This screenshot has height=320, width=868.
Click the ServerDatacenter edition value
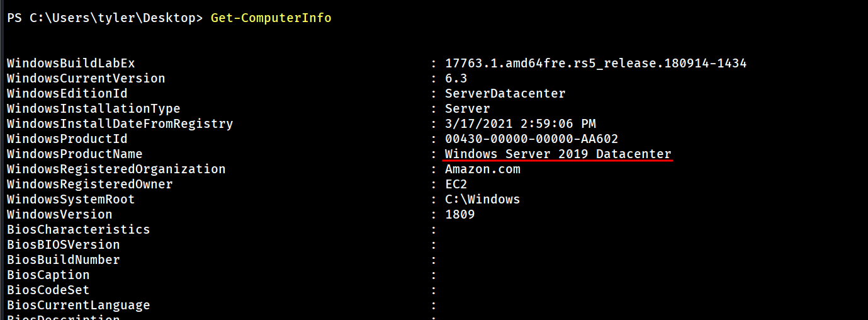click(x=505, y=94)
